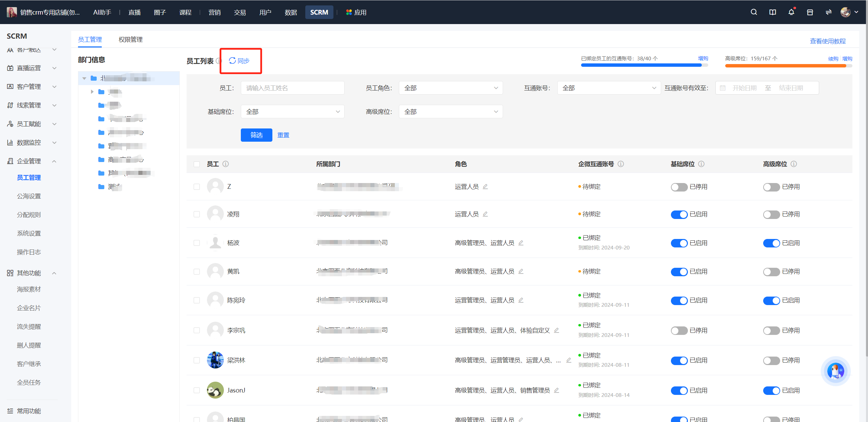Disable 基础席位 switch for 凌翔
868x422 pixels.
(679, 215)
